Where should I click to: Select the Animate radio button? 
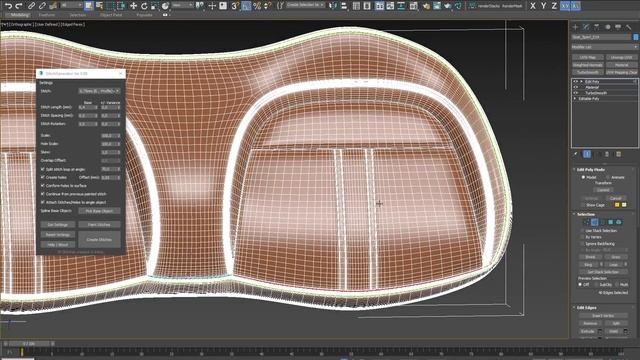[608, 177]
